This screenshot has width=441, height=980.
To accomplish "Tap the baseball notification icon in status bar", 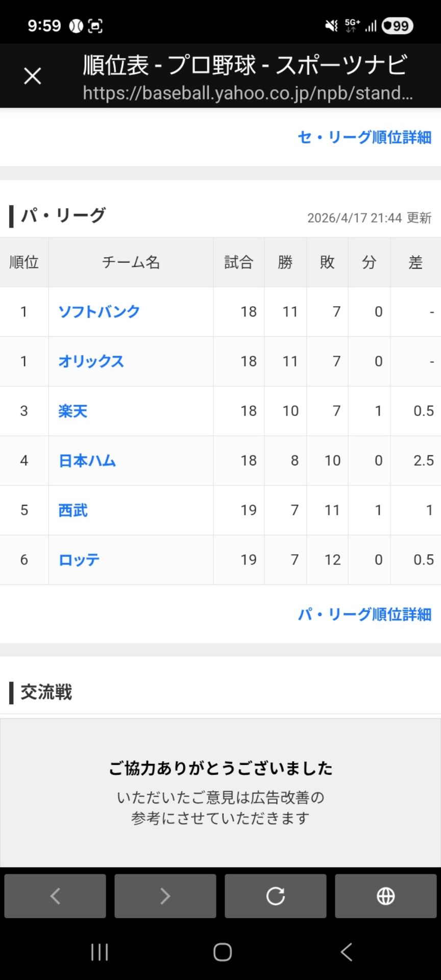I will [76, 26].
